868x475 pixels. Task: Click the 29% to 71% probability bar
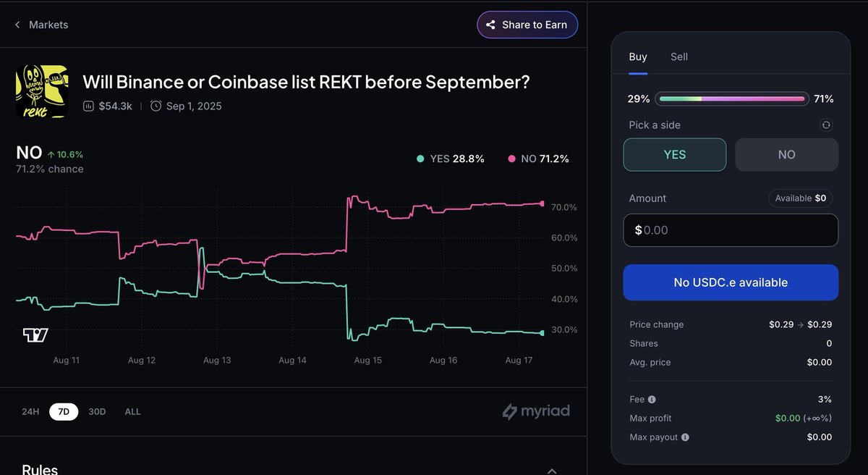tap(732, 98)
